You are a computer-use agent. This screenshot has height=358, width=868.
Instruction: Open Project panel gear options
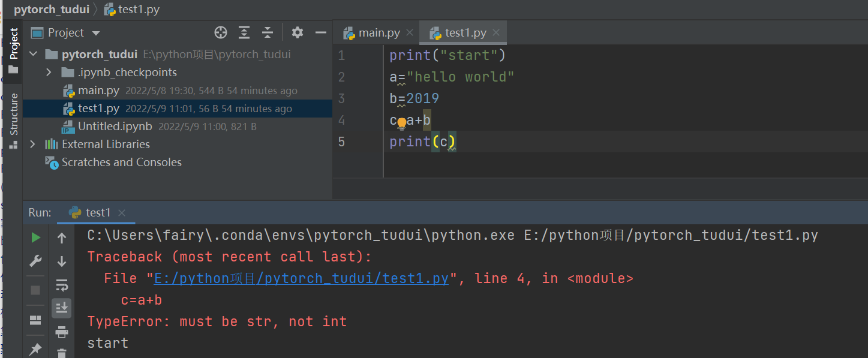(298, 33)
